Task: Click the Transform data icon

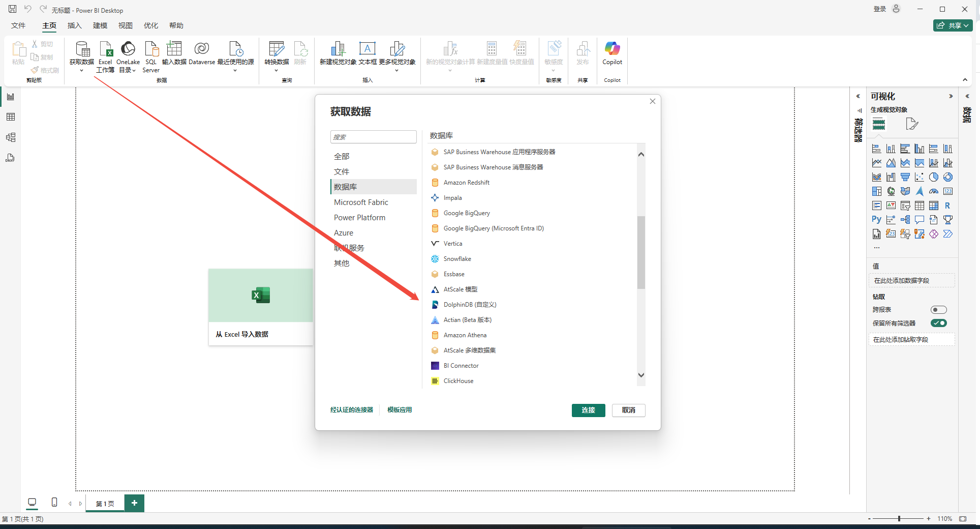Action: [x=277, y=49]
